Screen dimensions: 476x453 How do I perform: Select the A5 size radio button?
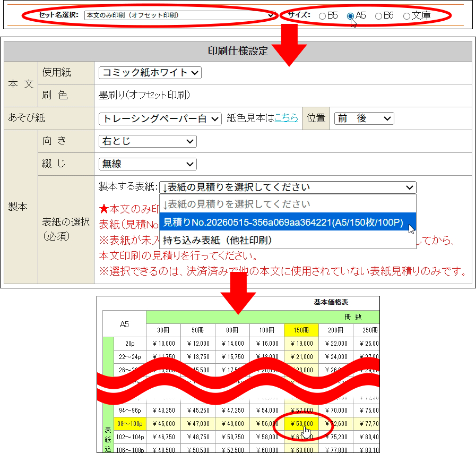click(350, 16)
